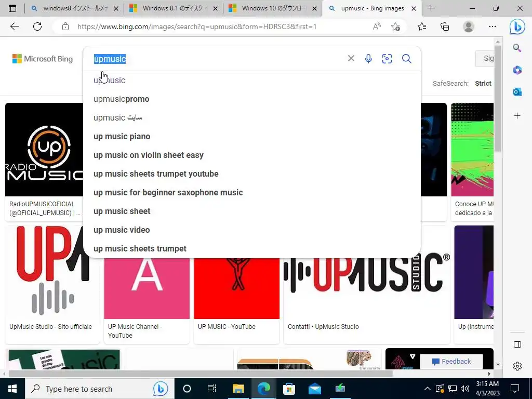532x399 pixels.
Task: Click the Windows taskbar search box
Action: pyautogui.click(x=99, y=389)
